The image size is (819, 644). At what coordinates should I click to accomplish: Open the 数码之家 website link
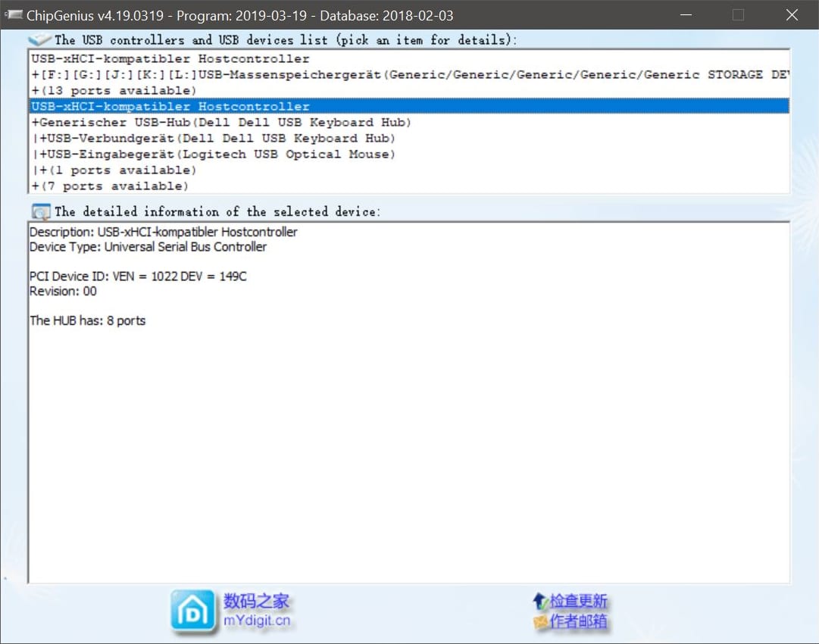pos(256,601)
